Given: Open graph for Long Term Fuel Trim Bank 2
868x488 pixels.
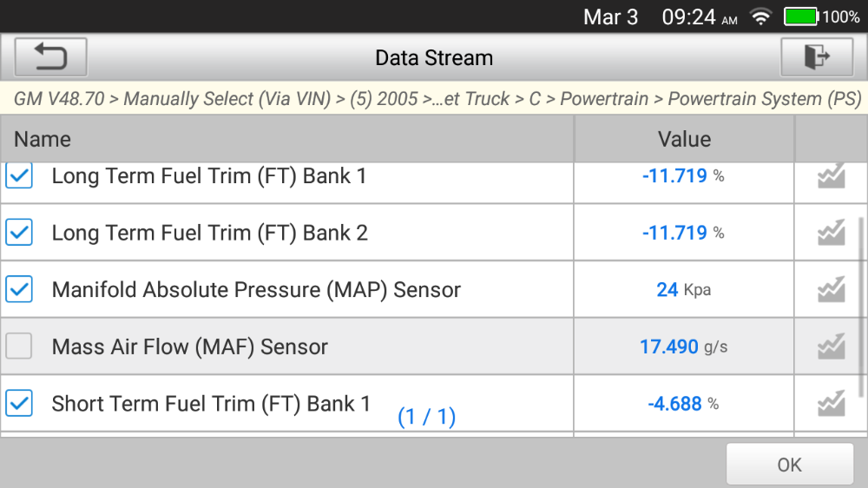Looking at the screenshot, I should pos(831,233).
